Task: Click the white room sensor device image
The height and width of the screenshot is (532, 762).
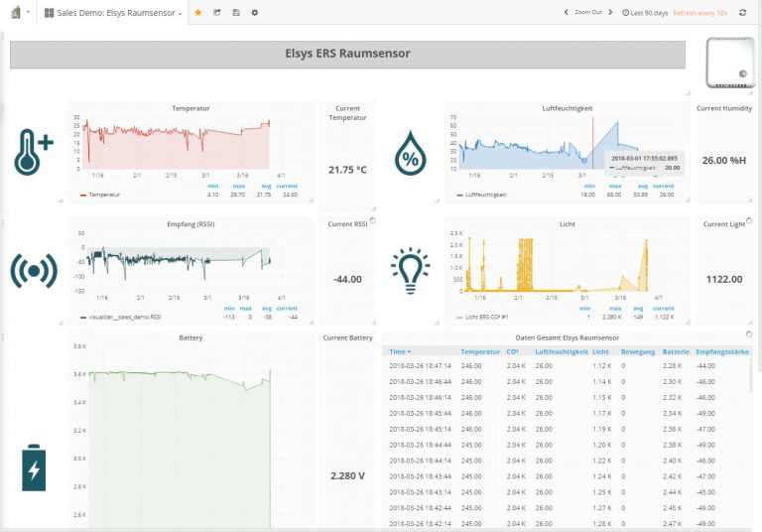Action: [x=730, y=63]
